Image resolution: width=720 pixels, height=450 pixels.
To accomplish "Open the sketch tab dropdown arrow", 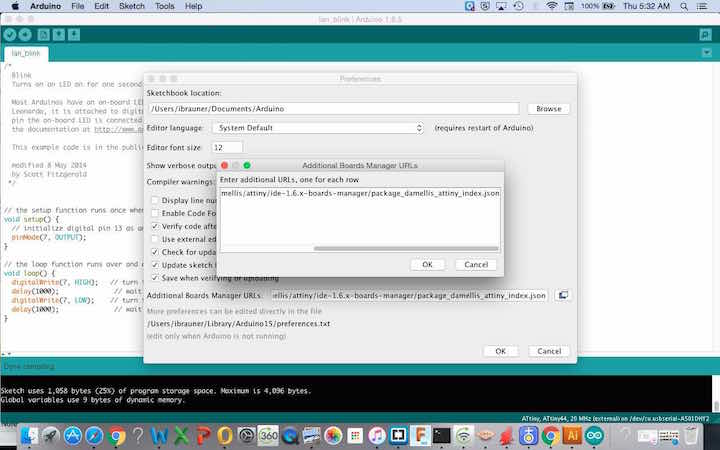I will [x=707, y=53].
